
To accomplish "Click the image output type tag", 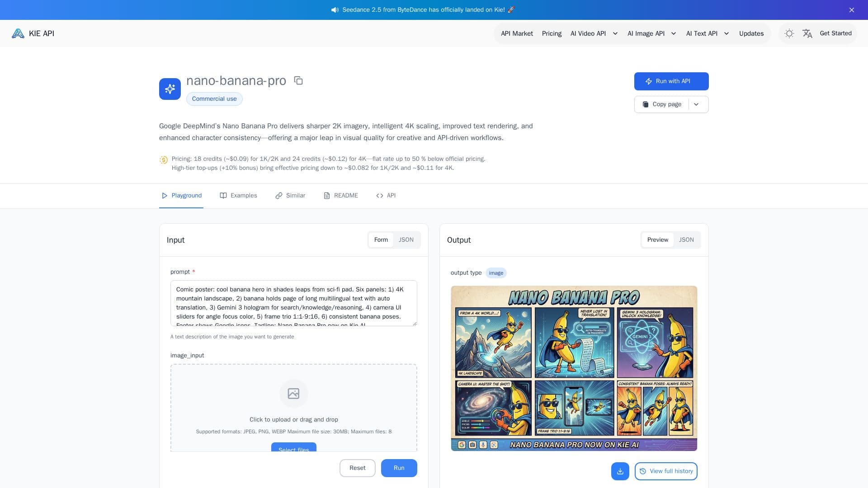I will coord(496,273).
